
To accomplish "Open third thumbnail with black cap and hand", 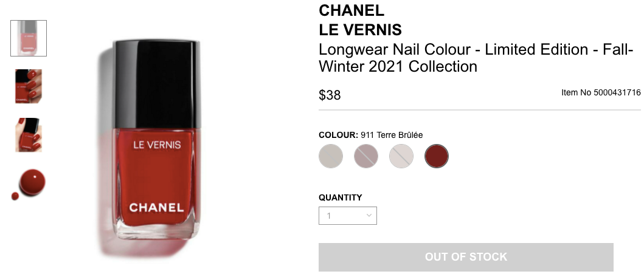I will click(x=29, y=135).
